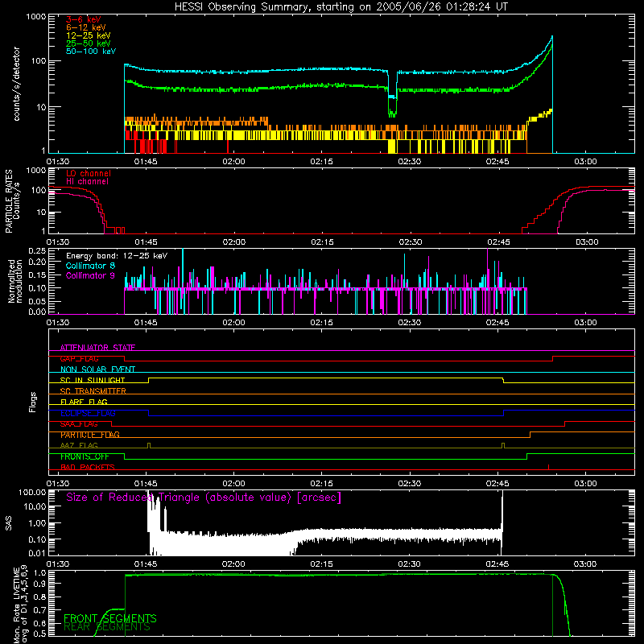The width and height of the screenshot is (644, 644).
Task: Click the HESSI Observing Summary title text
Action: 341,7
